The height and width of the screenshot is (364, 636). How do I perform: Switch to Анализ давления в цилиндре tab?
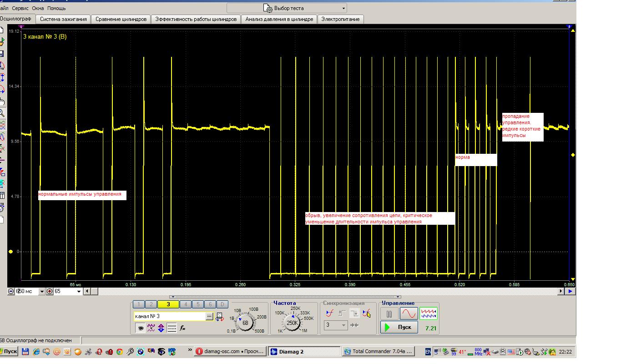point(279,19)
